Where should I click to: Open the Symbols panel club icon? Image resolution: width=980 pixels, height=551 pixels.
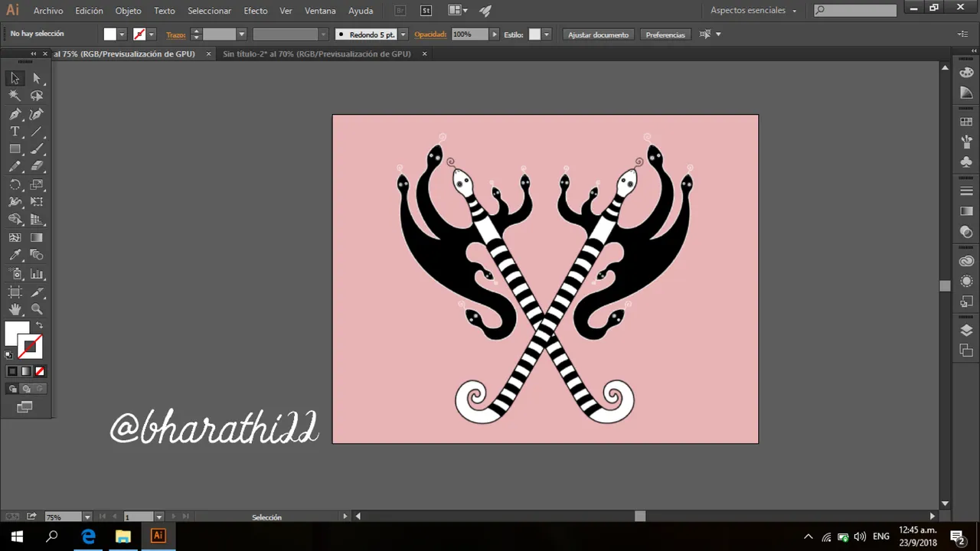[x=966, y=161]
